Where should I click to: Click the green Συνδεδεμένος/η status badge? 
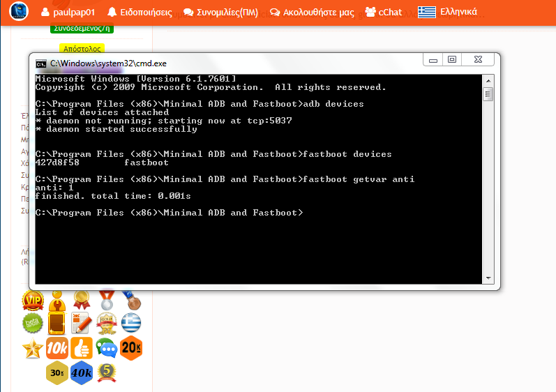pyautogui.click(x=82, y=29)
